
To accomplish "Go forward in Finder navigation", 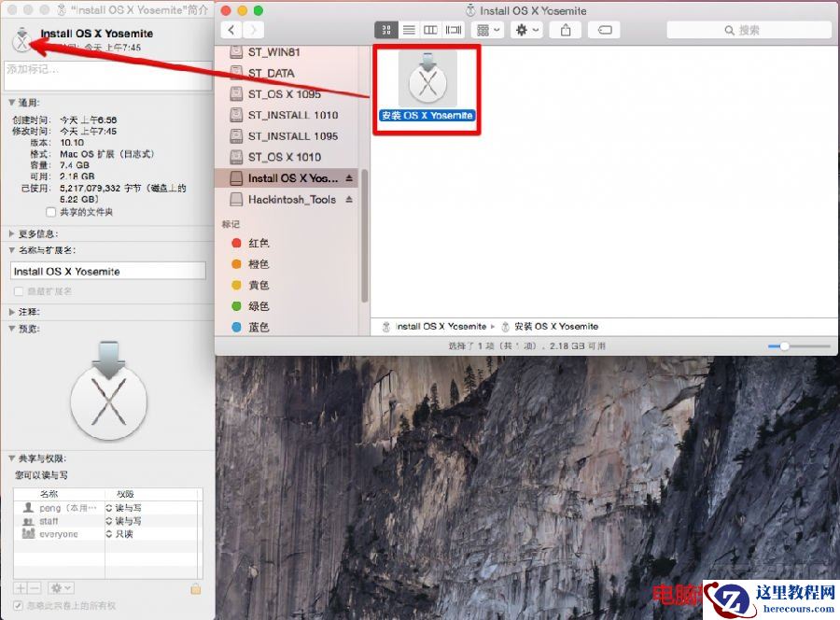I will (x=253, y=30).
